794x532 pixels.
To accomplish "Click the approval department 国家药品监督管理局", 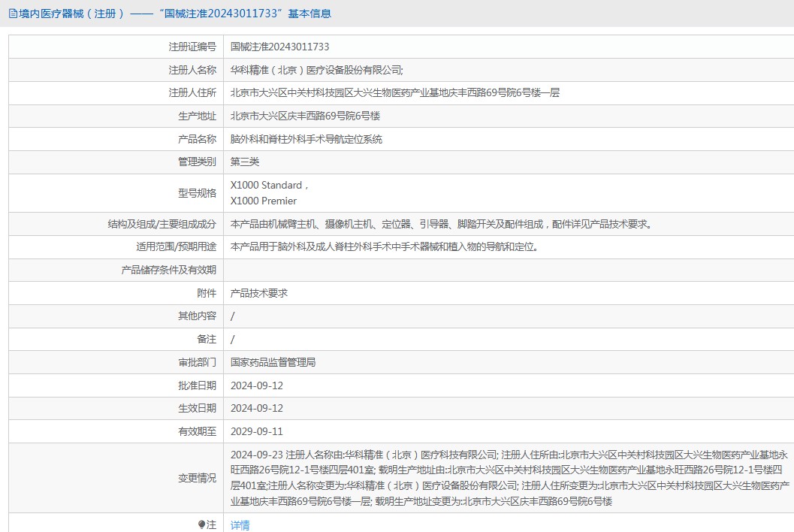I will [273, 362].
